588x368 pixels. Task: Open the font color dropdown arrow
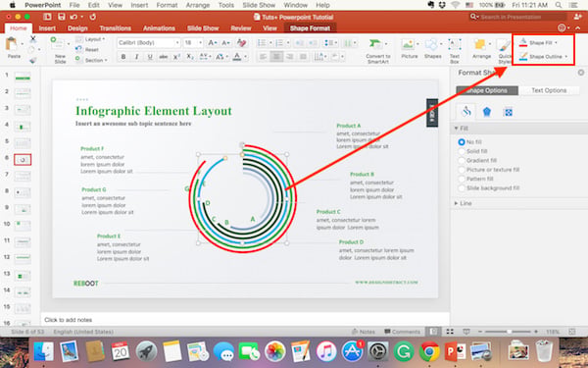246,57
